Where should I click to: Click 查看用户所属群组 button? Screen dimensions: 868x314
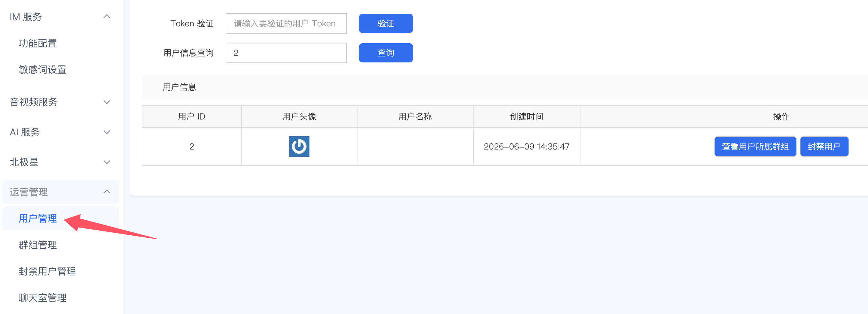coord(755,146)
